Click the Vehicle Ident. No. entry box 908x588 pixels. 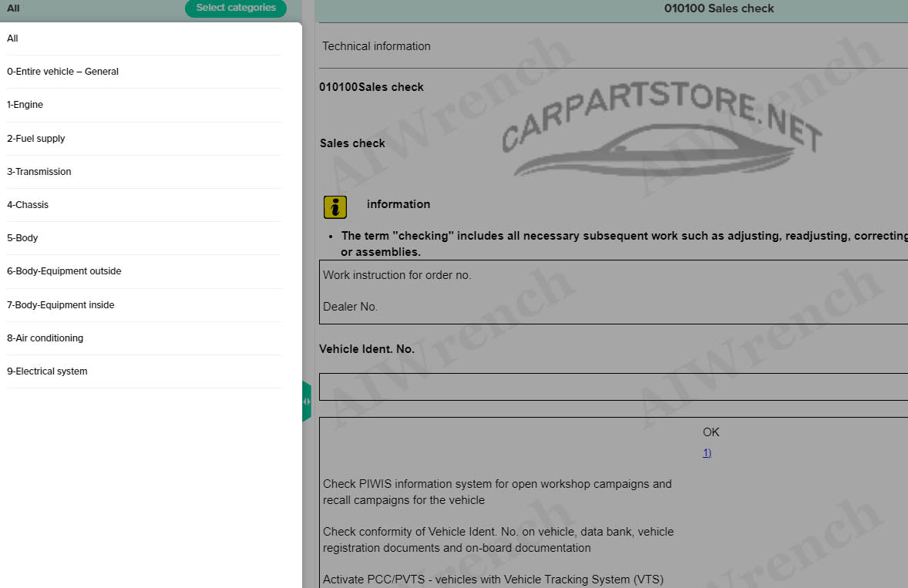pyautogui.click(x=614, y=387)
